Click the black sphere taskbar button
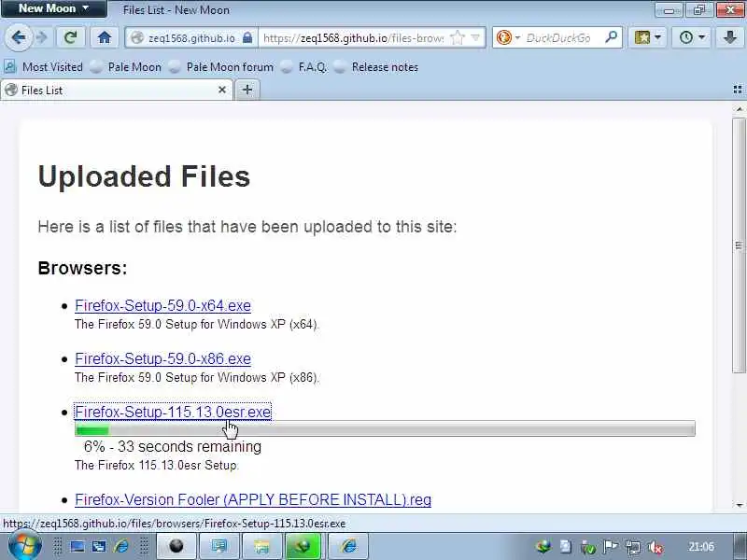747x560 pixels. coord(176,546)
